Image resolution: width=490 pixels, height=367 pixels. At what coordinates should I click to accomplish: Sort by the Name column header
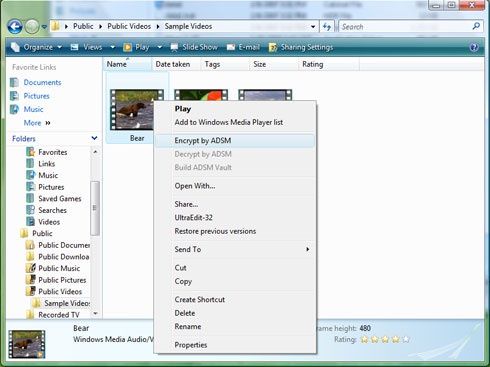[127, 64]
